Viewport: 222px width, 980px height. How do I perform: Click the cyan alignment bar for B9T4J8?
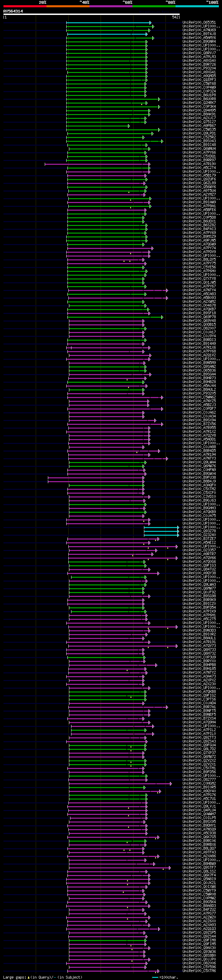click(x=108, y=34)
